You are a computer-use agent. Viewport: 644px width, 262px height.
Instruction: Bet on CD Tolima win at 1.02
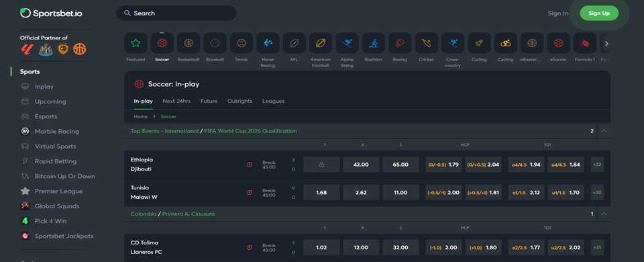point(321,248)
